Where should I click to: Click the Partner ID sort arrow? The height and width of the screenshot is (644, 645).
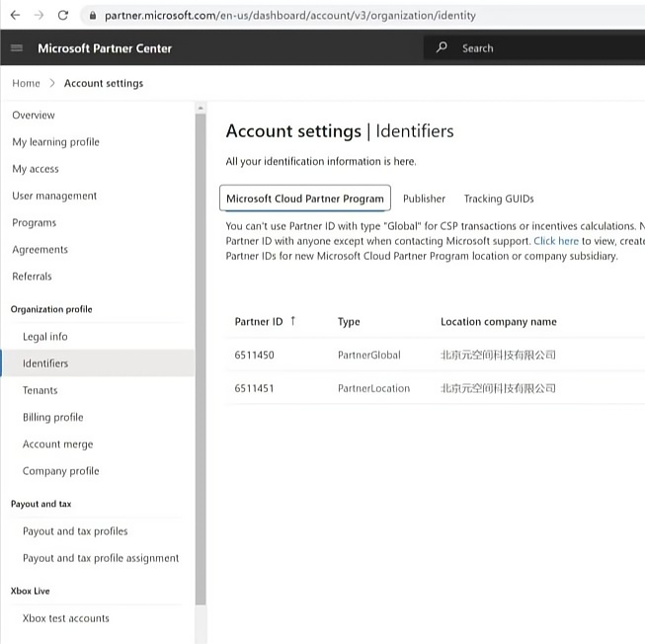pos(293,321)
